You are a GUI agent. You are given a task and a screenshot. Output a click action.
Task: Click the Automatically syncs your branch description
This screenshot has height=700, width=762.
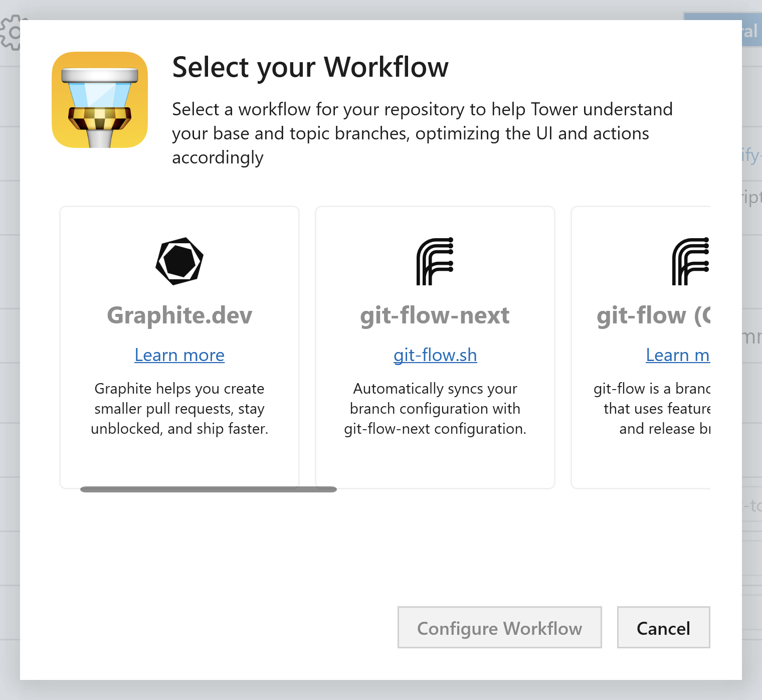pos(435,409)
